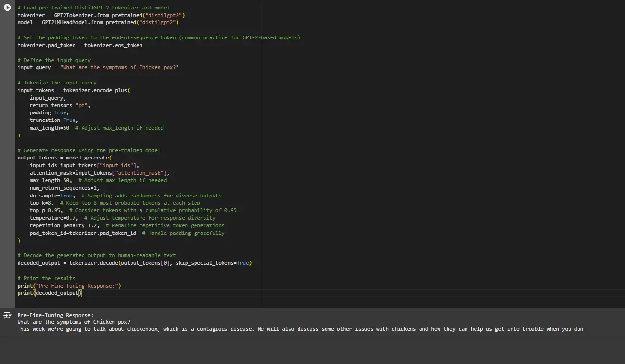
Task: Click the truncation=True argument
Action: 54,121
